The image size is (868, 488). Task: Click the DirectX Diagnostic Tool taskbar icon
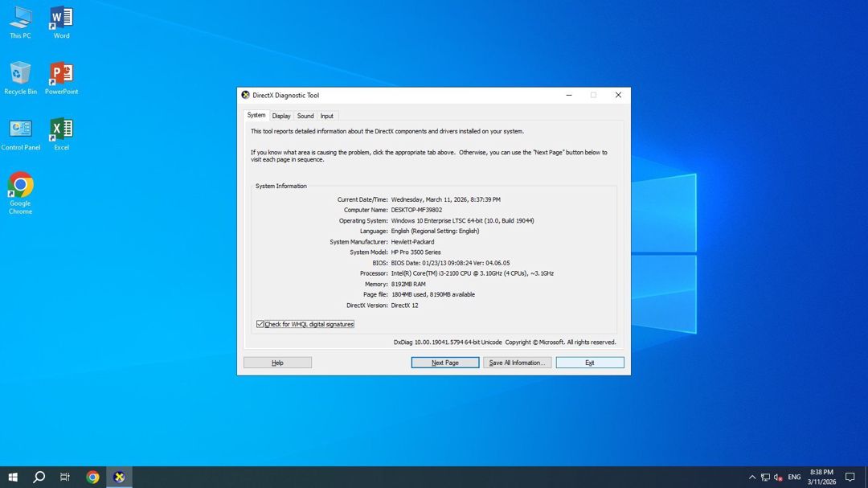click(119, 477)
